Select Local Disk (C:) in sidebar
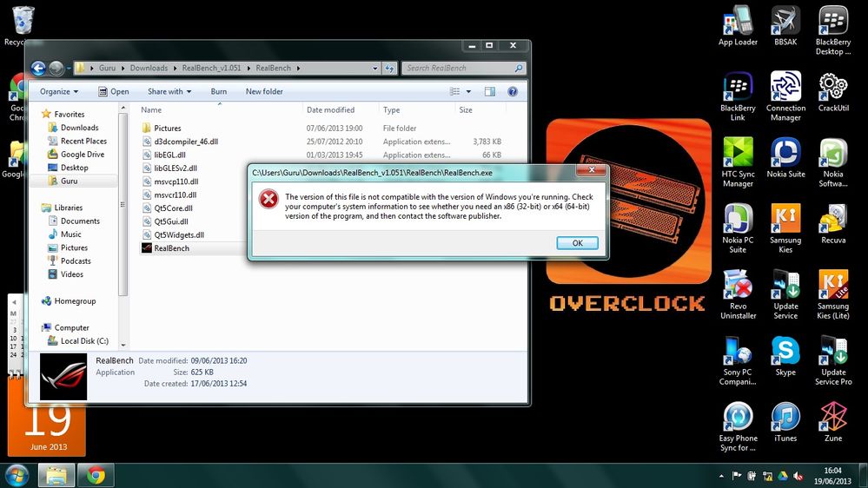Image resolution: width=868 pixels, height=488 pixels. point(84,341)
